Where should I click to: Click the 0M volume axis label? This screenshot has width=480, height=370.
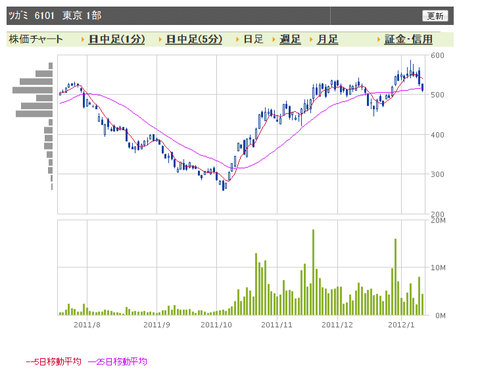pyautogui.click(x=440, y=316)
